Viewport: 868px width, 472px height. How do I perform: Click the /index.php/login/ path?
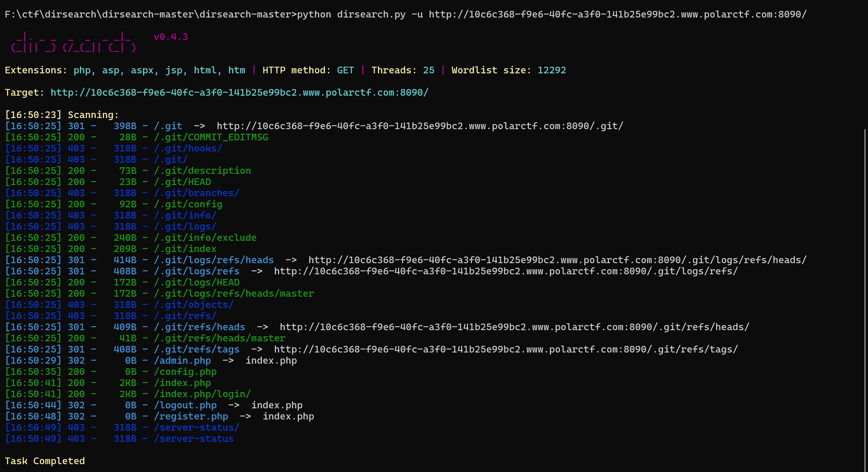pyautogui.click(x=202, y=394)
